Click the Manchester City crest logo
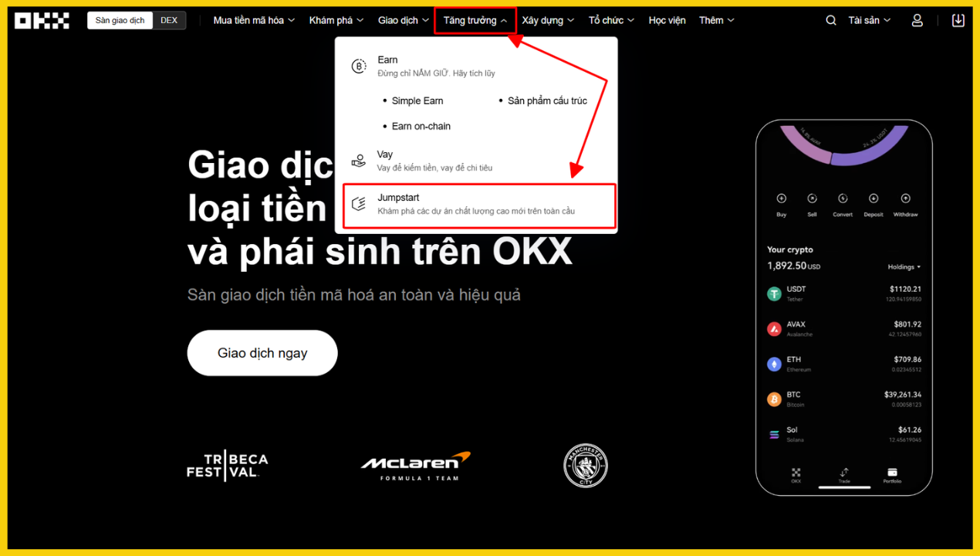The image size is (980, 556). pos(585,466)
